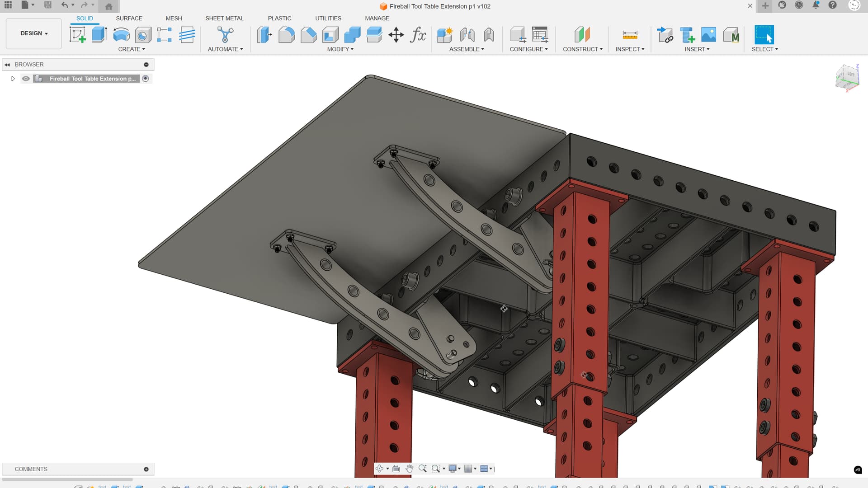Switch to the MANAGE tab
The height and width of the screenshot is (488, 868).
pyautogui.click(x=377, y=19)
